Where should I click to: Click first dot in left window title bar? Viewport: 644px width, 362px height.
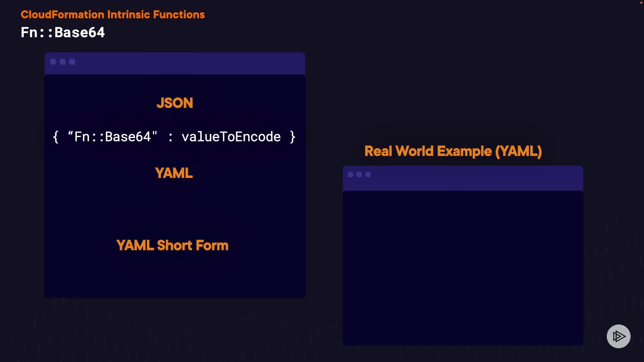coord(53,62)
